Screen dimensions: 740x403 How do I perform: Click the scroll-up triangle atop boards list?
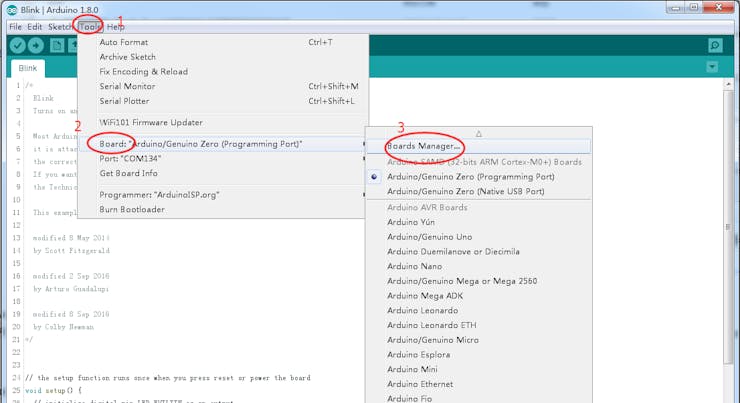479,134
